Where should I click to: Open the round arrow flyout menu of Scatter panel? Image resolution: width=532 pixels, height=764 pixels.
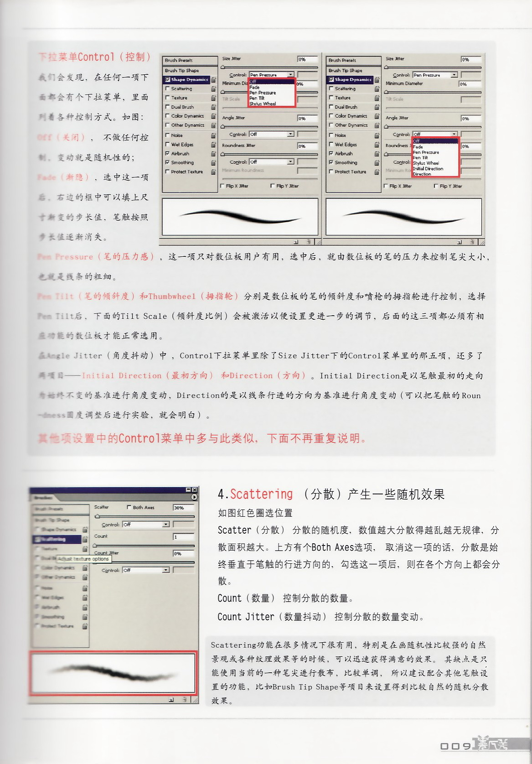coord(195,497)
